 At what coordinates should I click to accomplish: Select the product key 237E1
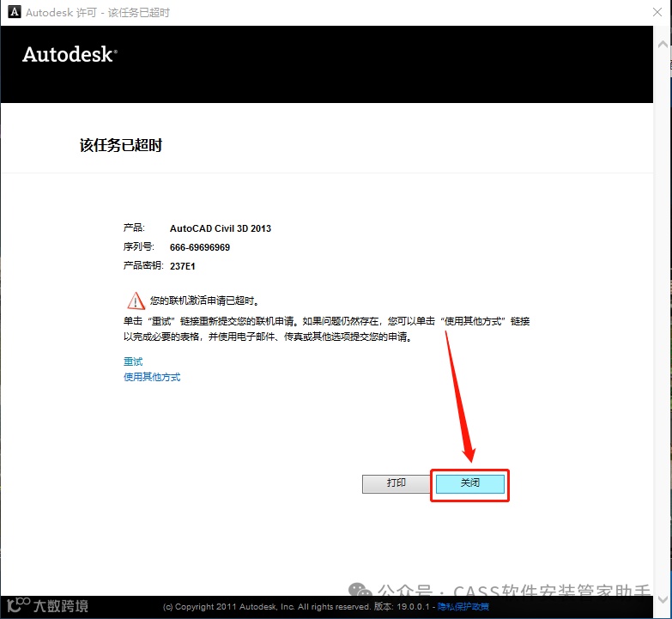click(x=183, y=266)
